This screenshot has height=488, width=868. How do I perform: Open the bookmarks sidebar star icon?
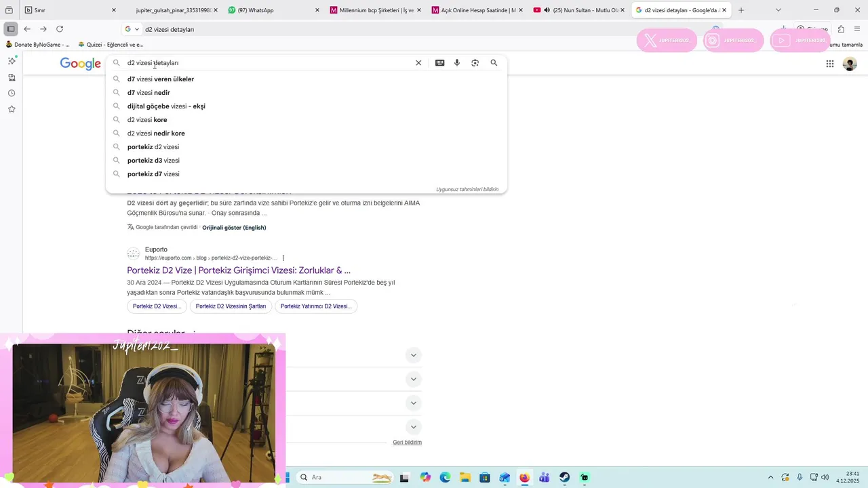coord(12,109)
